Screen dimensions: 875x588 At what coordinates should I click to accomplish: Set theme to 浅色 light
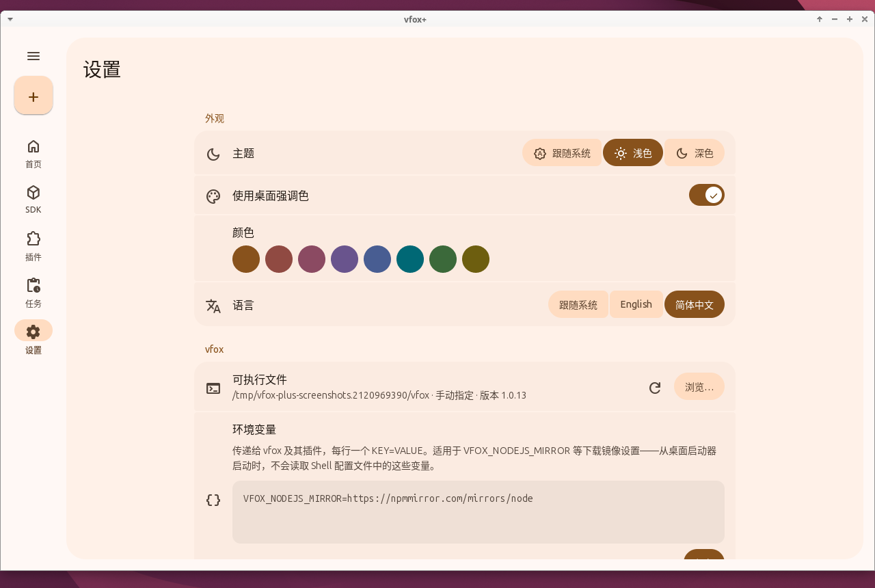(x=633, y=153)
